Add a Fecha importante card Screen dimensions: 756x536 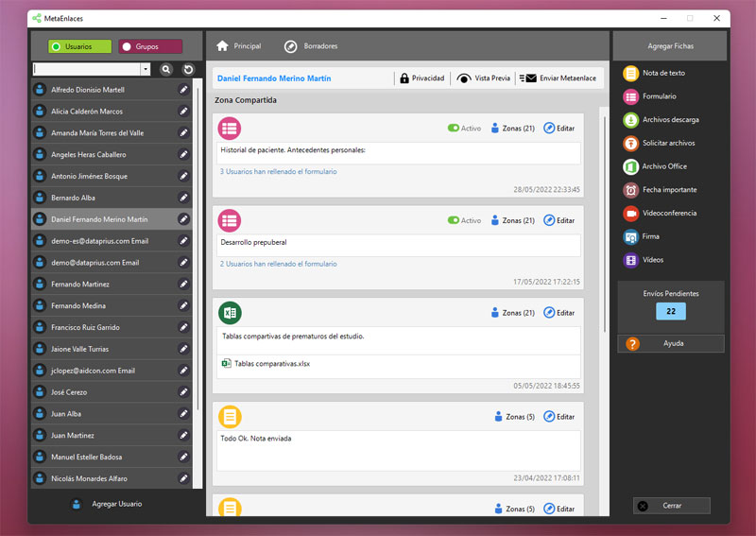click(x=660, y=190)
